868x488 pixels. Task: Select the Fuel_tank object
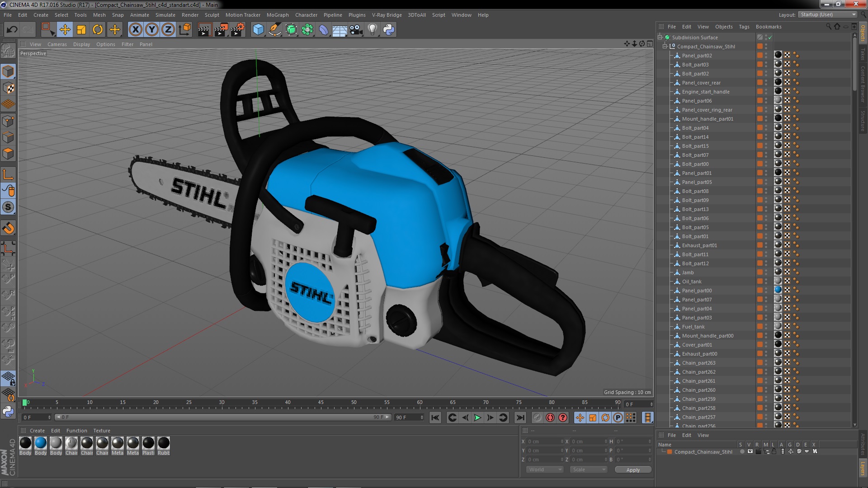pos(693,327)
